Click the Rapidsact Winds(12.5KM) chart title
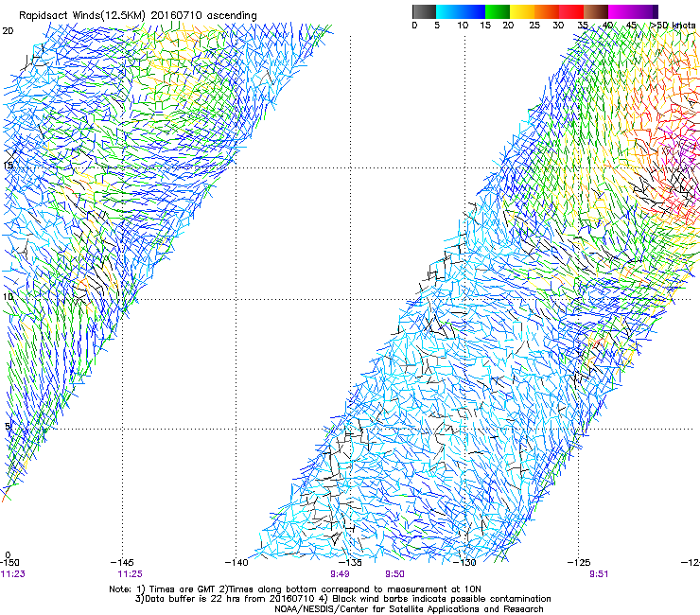This screenshot has height=615, width=700. click(137, 16)
